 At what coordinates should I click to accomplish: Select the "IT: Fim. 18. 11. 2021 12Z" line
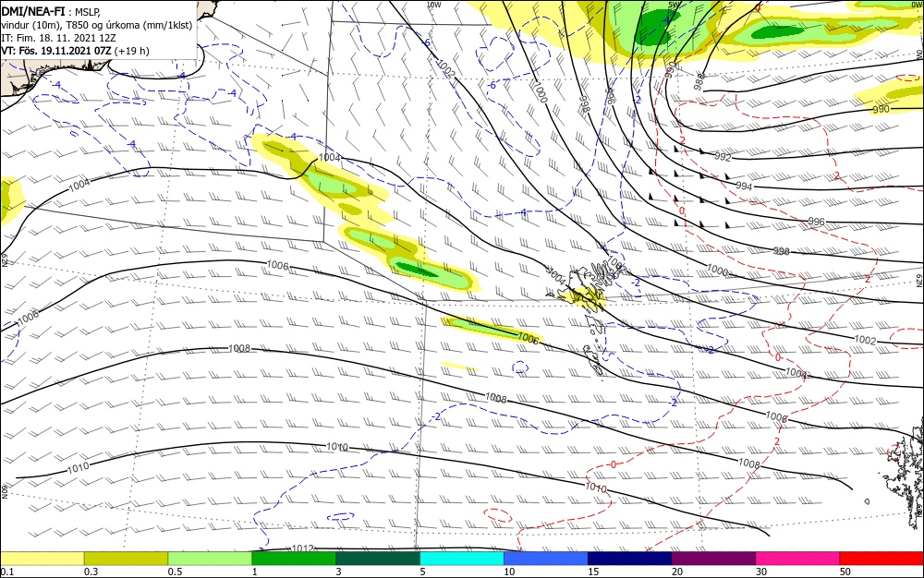pos(57,38)
